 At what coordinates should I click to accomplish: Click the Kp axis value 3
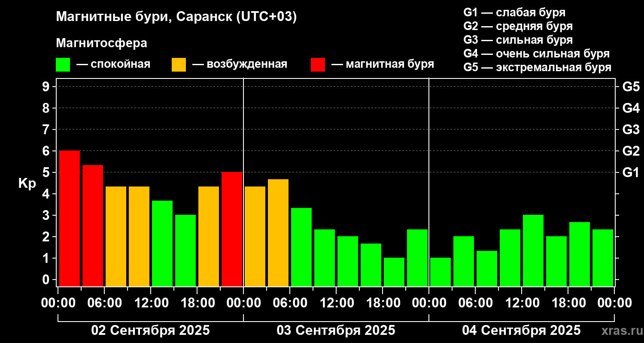click(47, 215)
